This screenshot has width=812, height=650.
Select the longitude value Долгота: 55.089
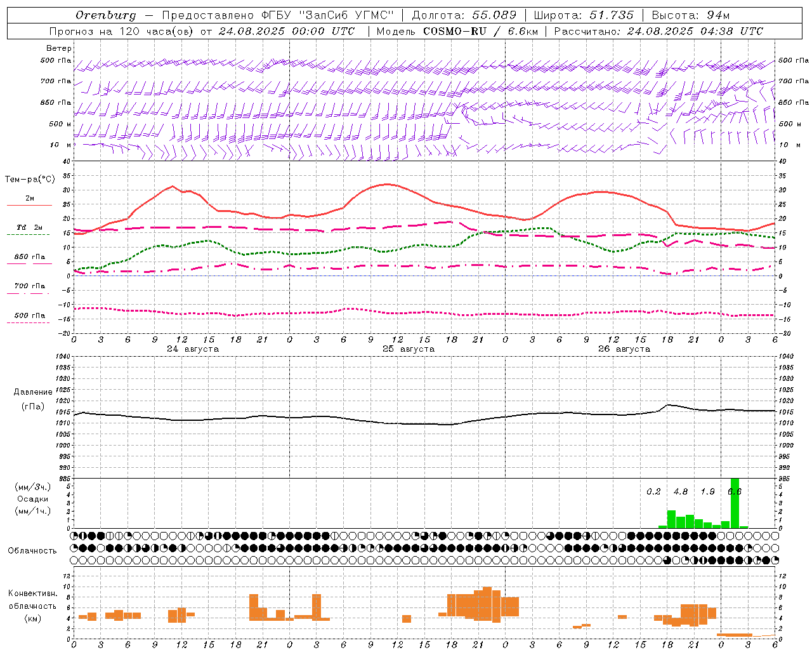click(x=464, y=15)
